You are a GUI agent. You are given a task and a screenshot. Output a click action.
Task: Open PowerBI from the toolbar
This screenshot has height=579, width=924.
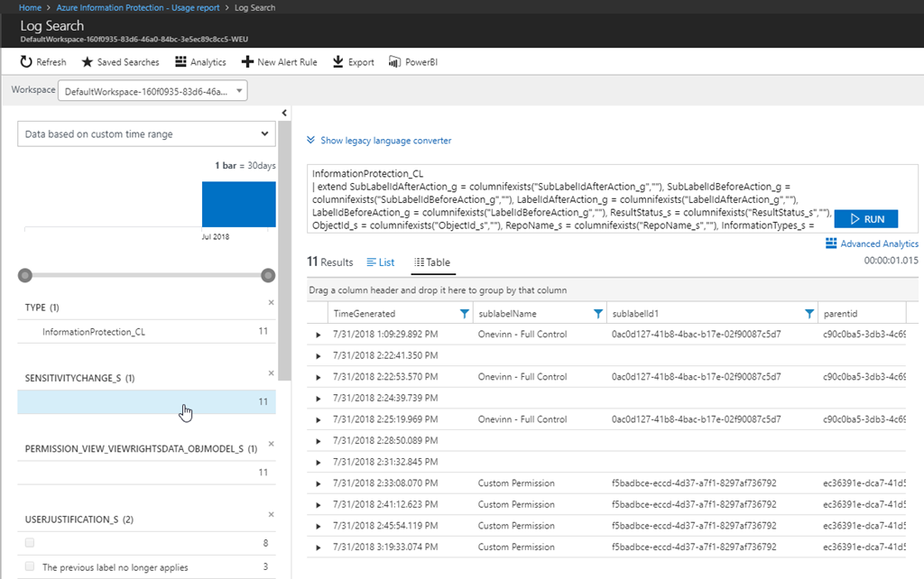coord(394,62)
